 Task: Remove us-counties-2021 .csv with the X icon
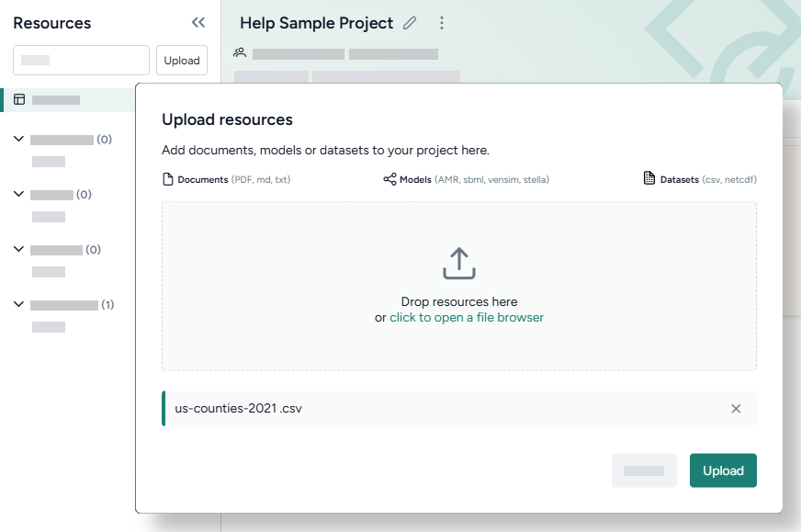point(736,409)
